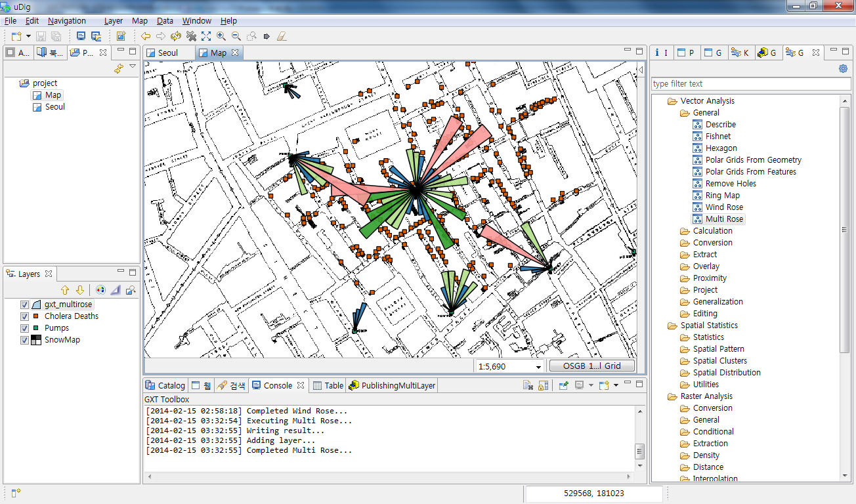Hide the SnowMap layer
Viewport: 856px width, 504px height.
(x=26, y=339)
